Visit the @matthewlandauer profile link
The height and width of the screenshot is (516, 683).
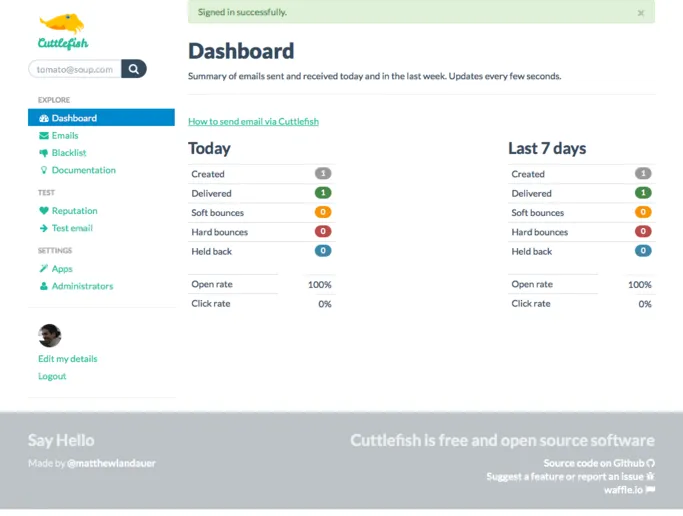coord(111,464)
